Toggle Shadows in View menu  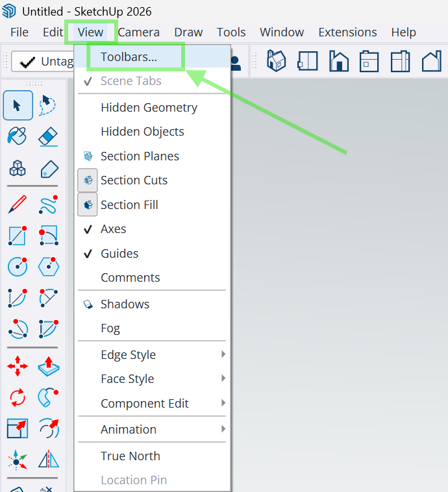[x=153, y=304]
